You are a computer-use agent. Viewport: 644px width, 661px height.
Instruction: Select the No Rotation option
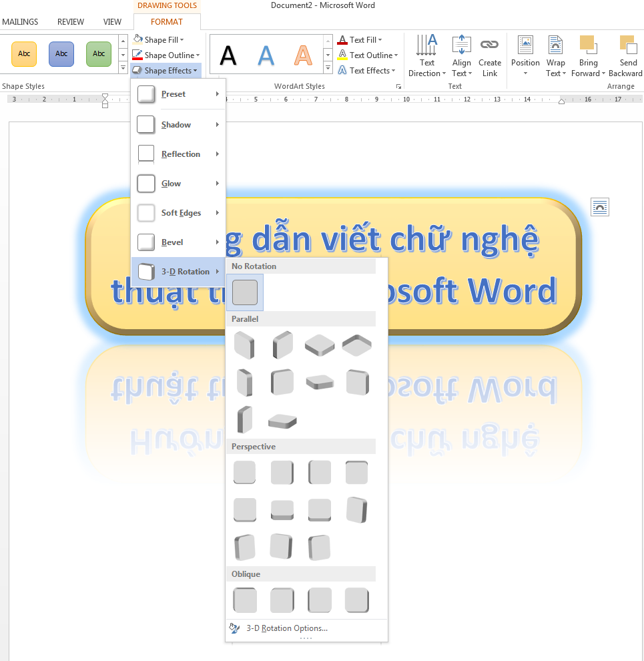pos(244,292)
